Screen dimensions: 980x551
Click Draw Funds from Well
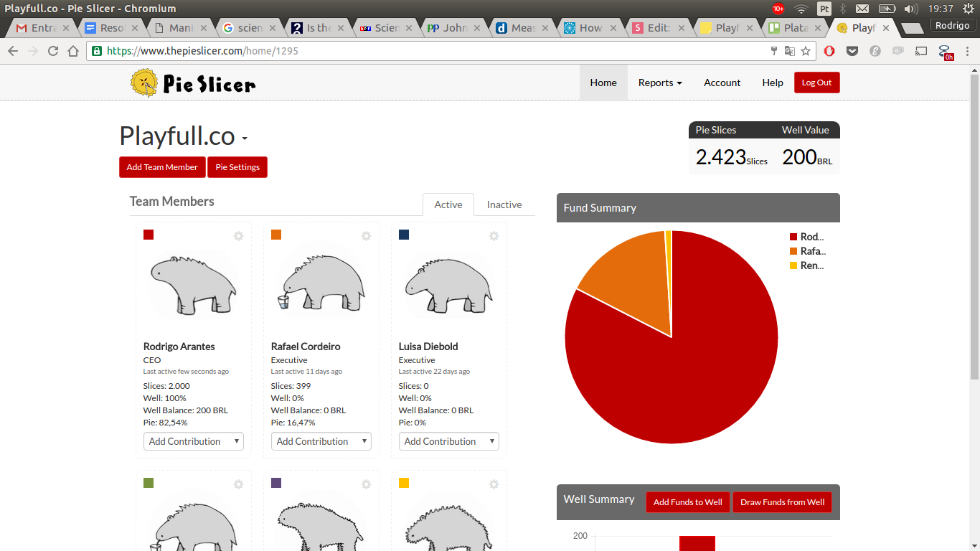coord(783,502)
